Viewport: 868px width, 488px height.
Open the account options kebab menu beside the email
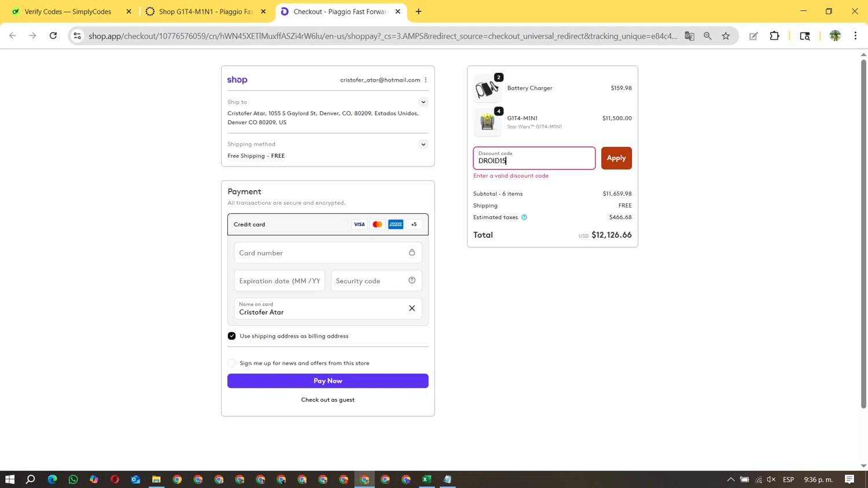[x=426, y=80]
